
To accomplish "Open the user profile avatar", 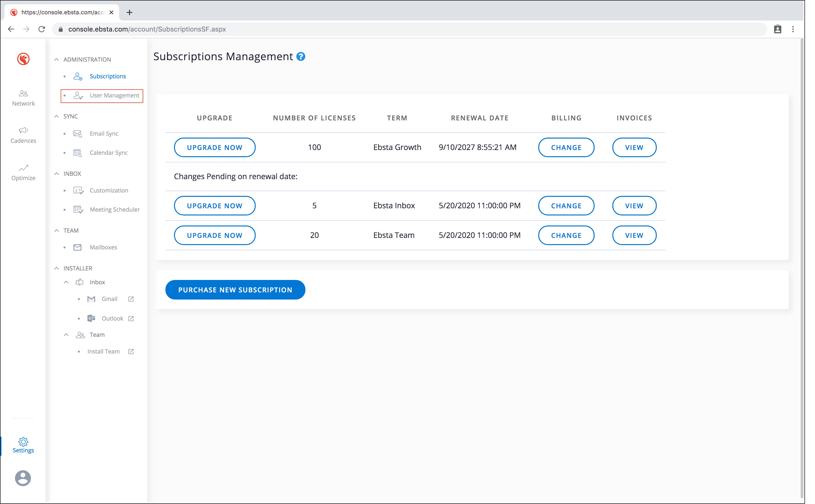I will point(23,478).
